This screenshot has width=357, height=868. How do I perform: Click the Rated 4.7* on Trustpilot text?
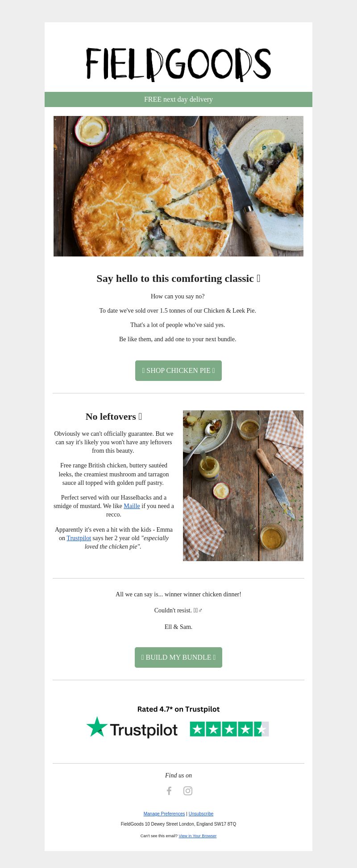178,709
